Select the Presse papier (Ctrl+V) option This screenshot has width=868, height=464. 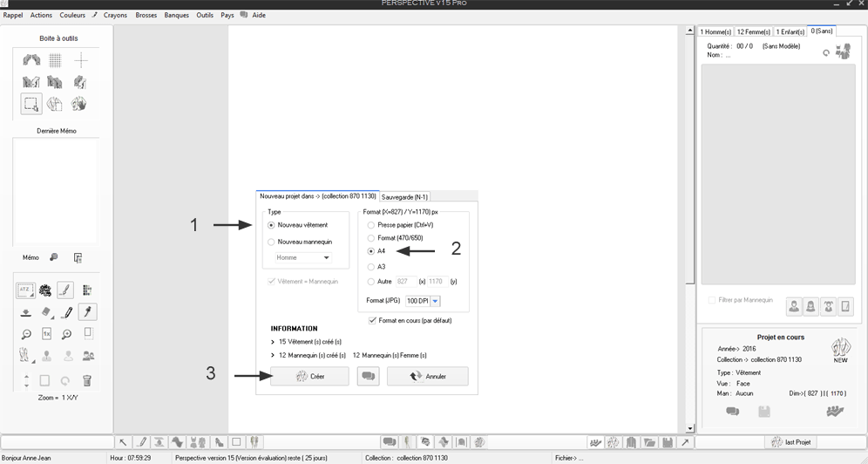tap(371, 225)
